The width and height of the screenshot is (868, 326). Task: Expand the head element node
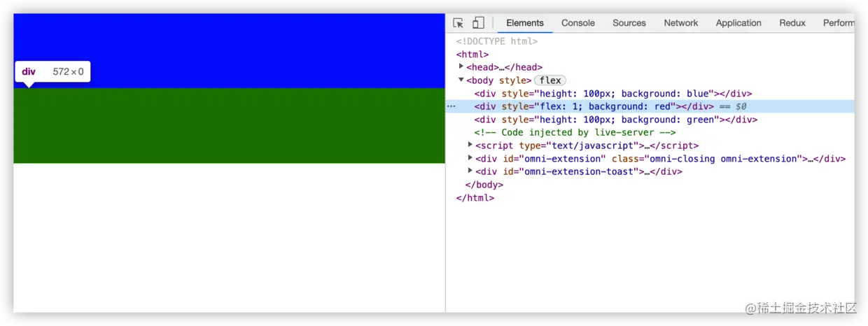pyautogui.click(x=461, y=66)
